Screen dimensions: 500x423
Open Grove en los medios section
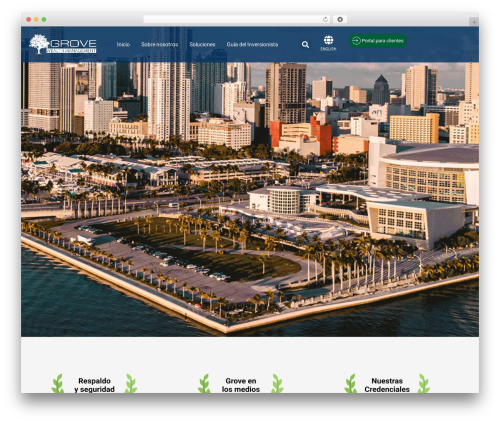[241, 385]
